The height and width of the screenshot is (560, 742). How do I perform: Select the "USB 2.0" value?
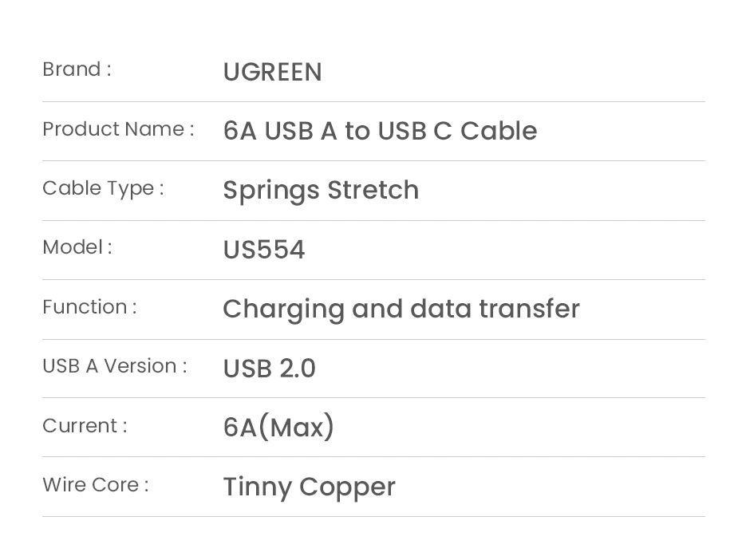[x=270, y=369]
